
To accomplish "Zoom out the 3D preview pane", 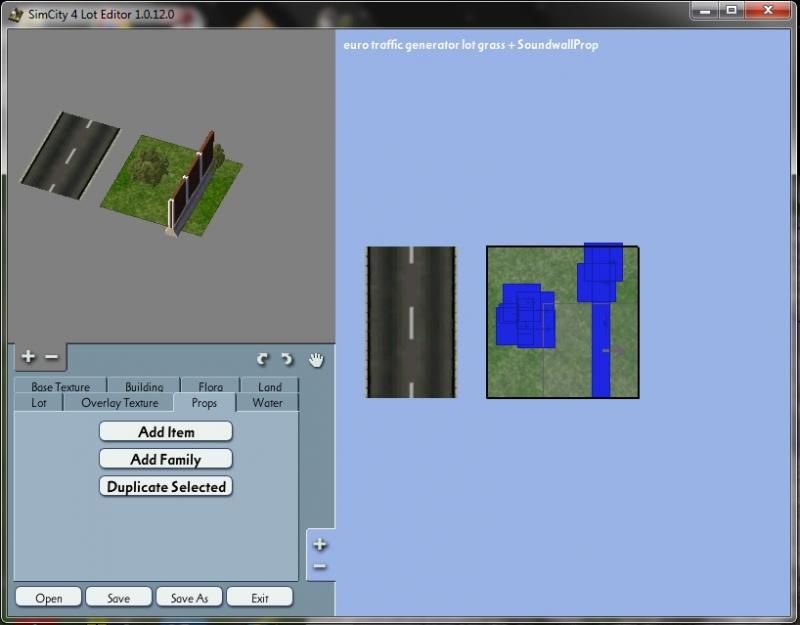I will [x=52, y=357].
